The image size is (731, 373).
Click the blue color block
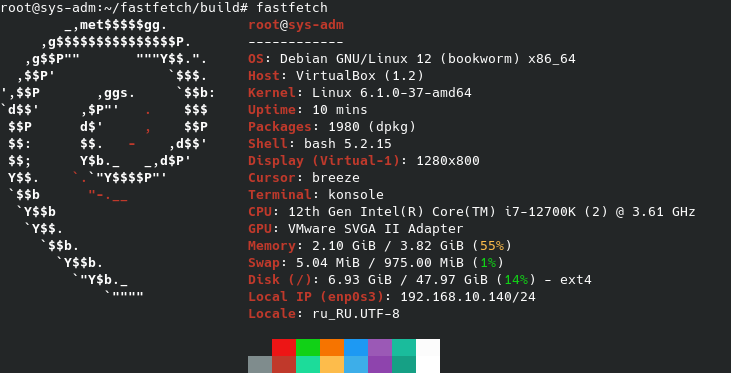pyautogui.click(x=356, y=347)
